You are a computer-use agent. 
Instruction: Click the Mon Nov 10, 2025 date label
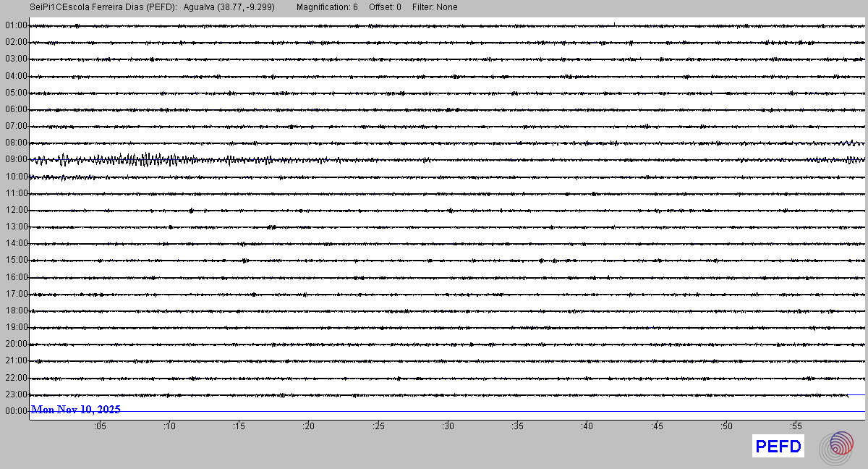(x=76, y=410)
